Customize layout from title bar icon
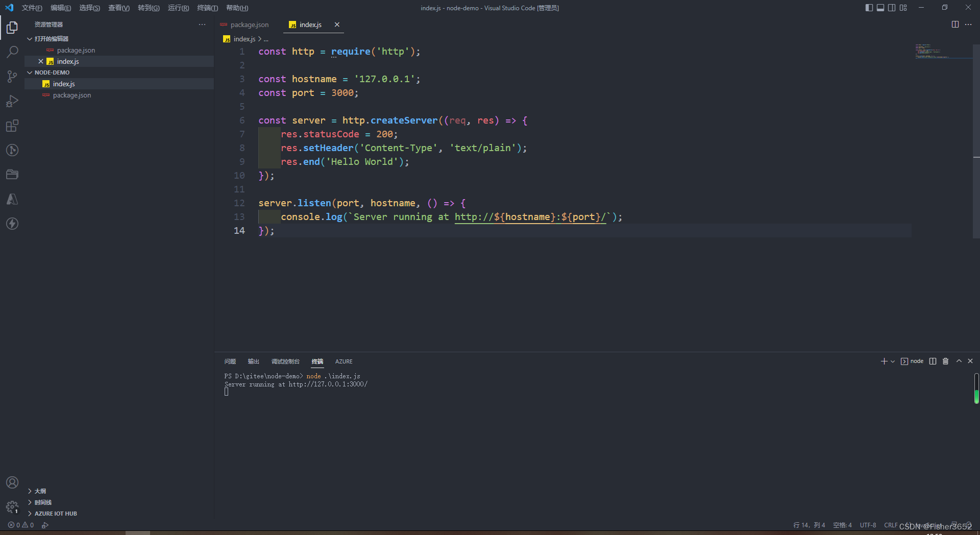The height and width of the screenshot is (535, 980). point(903,8)
